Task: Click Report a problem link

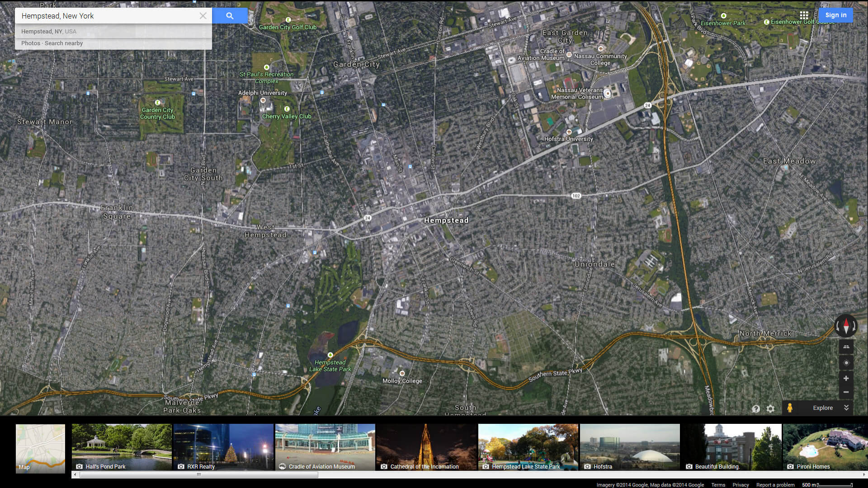Action: [x=775, y=485]
